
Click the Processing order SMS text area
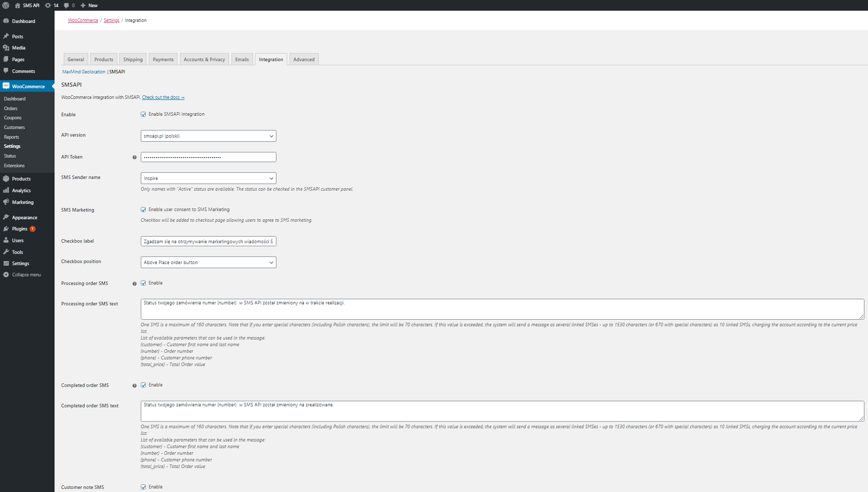[502, 309]
